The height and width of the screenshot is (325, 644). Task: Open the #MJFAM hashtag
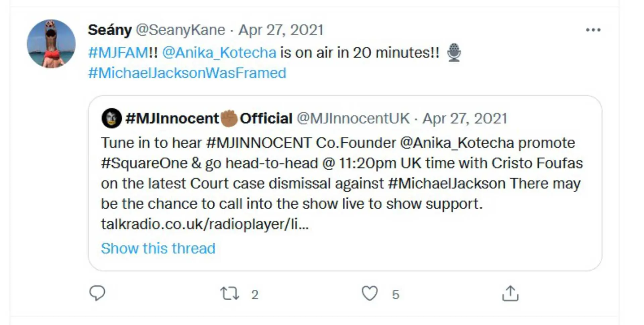(x=118, y=53)
